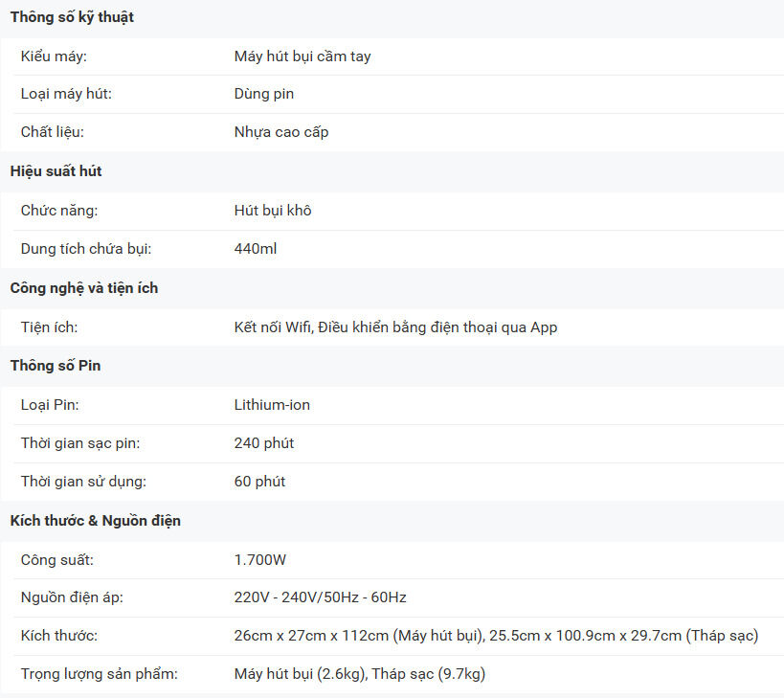Click the 60 phút usage time value

(x=260, y=482)
